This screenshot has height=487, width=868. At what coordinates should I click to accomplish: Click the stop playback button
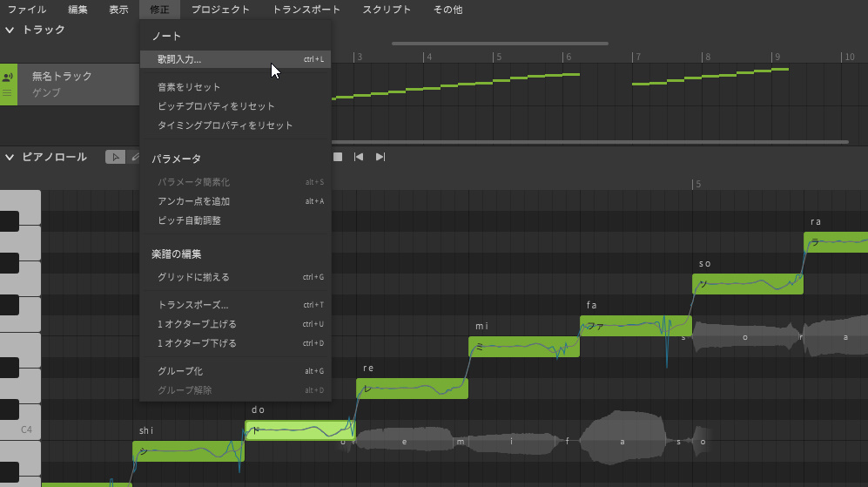[x=338, y=157]
